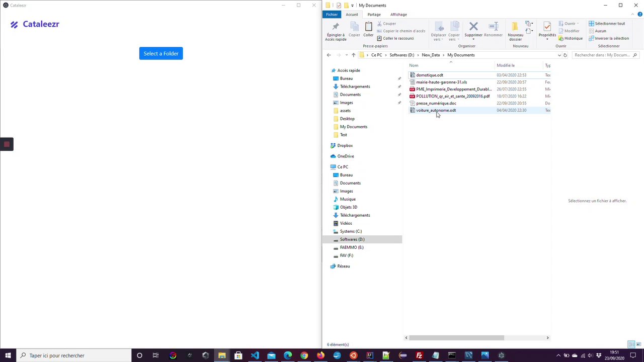
Task: Click Coller le raccourci in ribbon
Action: click(395, 38)
